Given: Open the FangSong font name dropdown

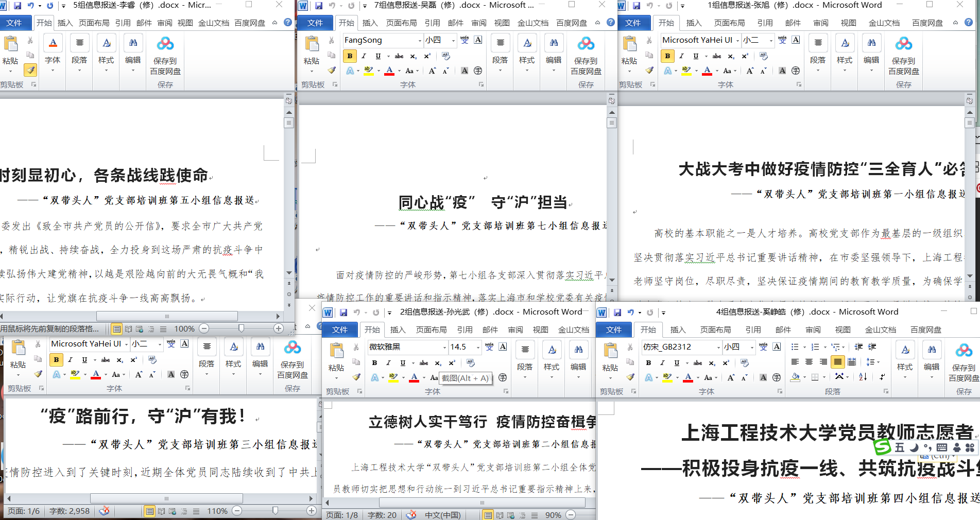Looking at the screenshot, I should point(420,40).
